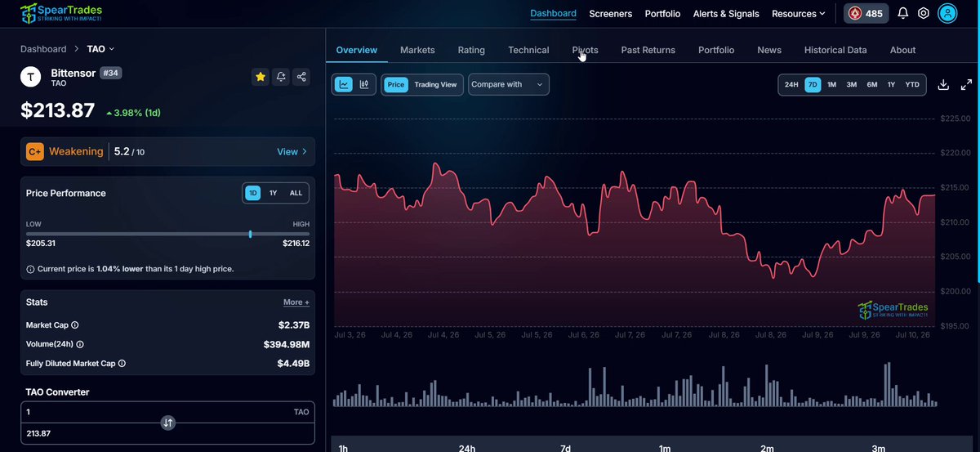The image size is (980, 452).
Task: Switch to the Technical tab
Action: (x=528, y=50)
